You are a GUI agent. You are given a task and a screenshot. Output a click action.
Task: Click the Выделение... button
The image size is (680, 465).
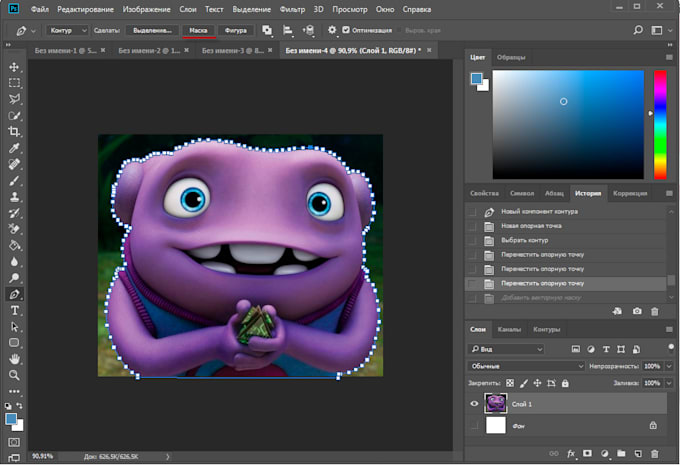coord(152,30)
